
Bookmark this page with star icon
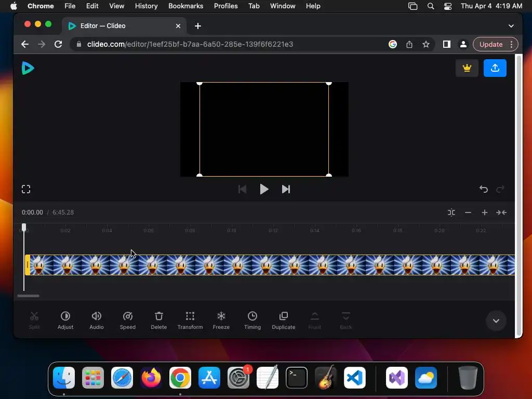[x=426, y=45]
